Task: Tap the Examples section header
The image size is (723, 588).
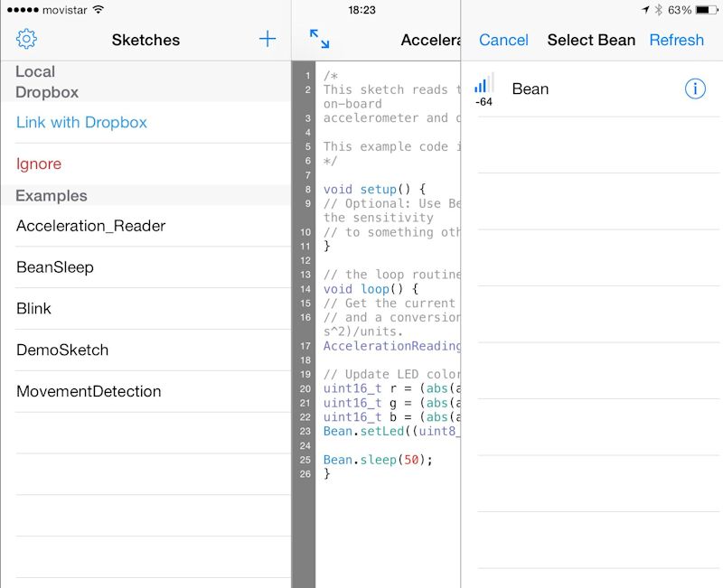Action: click(x=52, y=196)
